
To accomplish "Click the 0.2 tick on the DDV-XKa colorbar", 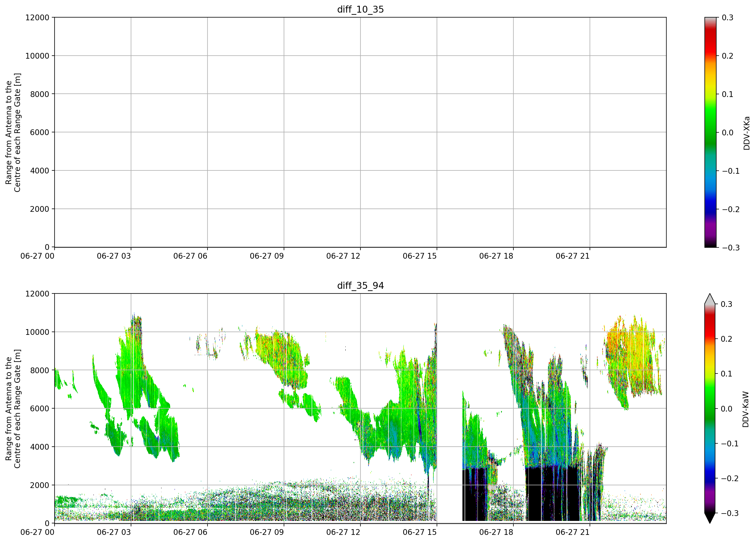I will (728, 56).
